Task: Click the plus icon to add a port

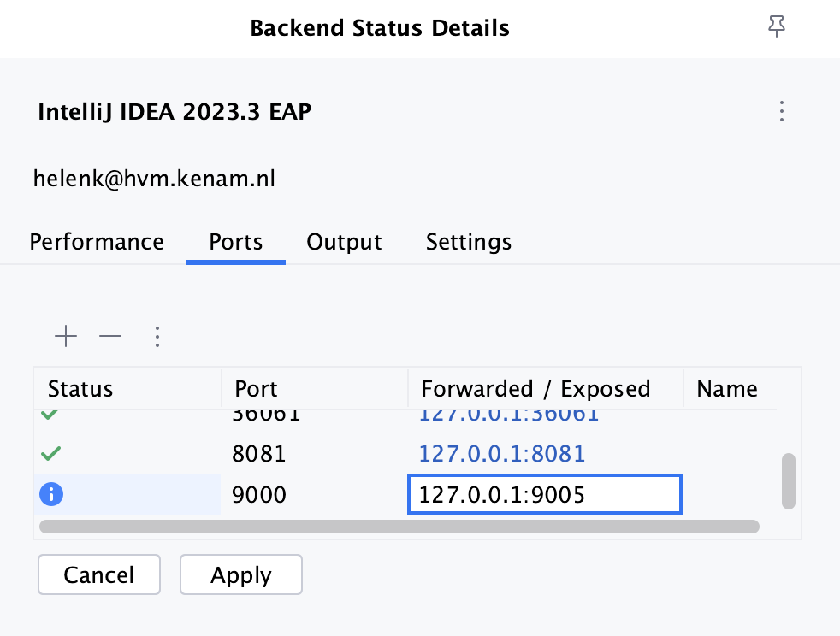Action: pyautogui.click(x=66, y=337)
